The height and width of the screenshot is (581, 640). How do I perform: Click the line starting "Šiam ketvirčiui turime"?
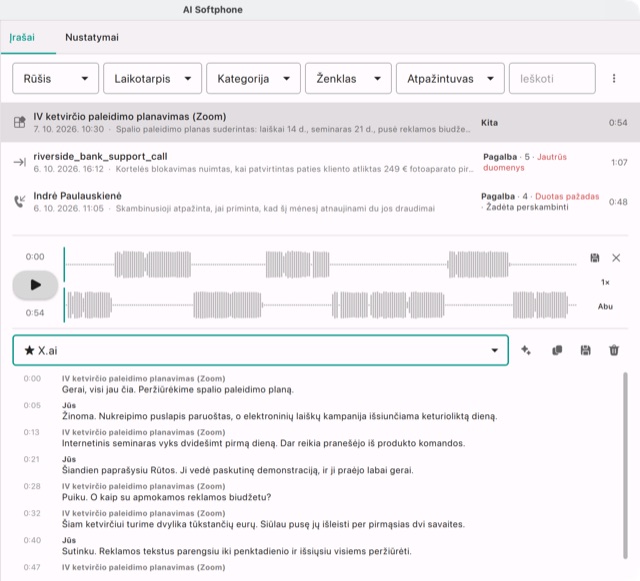pos(263,524)
